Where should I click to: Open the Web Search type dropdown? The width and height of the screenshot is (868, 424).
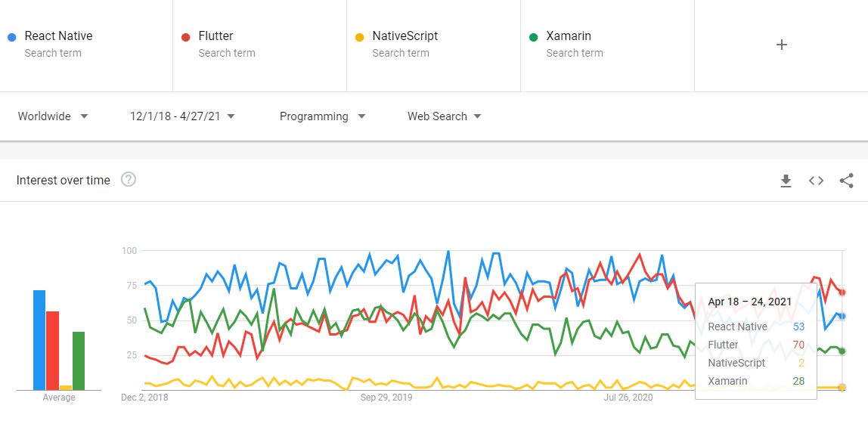click(445, 116)
